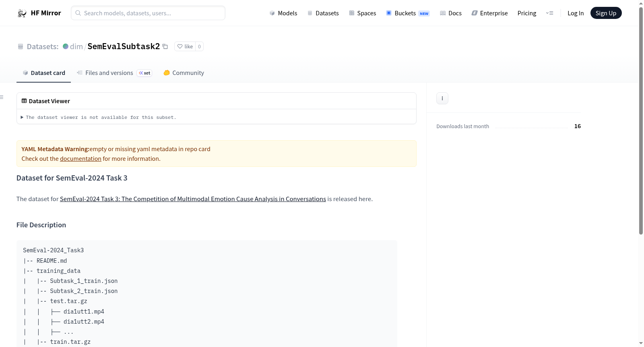Open the more navigation options icon
Viewport: 644px width, 347px height.
pyautogui.click(x=549, y=13)
